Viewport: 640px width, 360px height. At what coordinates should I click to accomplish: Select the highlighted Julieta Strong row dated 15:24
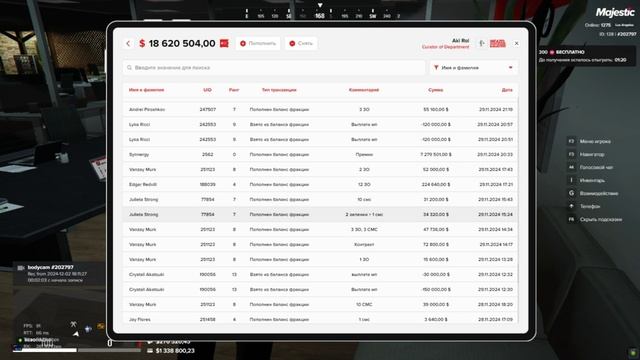tap(320, 215)
